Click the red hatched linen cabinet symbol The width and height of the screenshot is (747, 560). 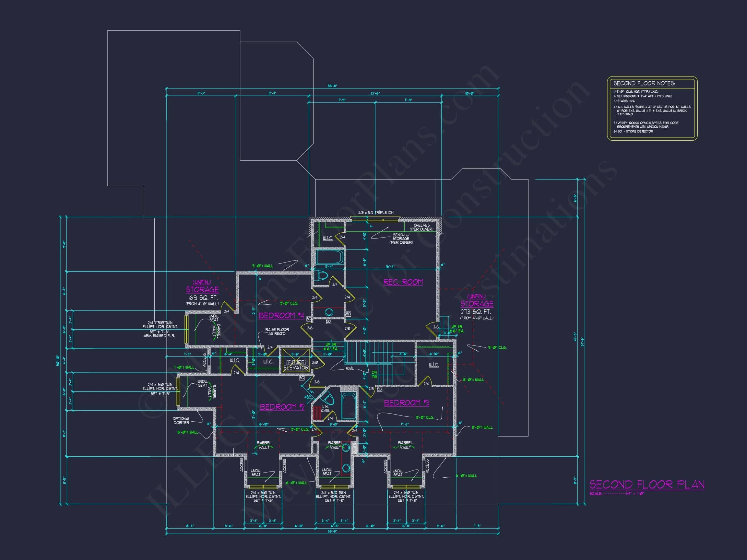(x=317, y=413)
